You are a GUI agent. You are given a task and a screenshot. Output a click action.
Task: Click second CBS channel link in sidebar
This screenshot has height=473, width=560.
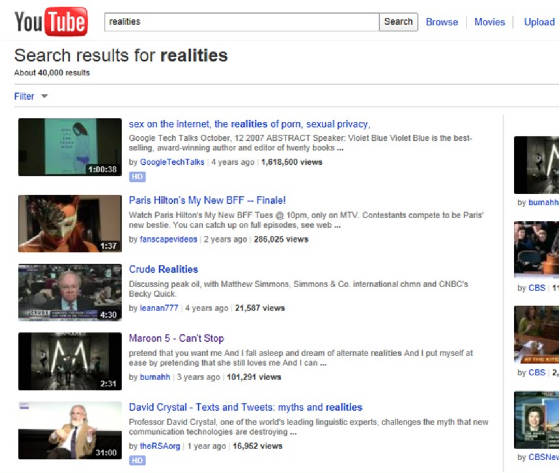click(x=537, y=373)
